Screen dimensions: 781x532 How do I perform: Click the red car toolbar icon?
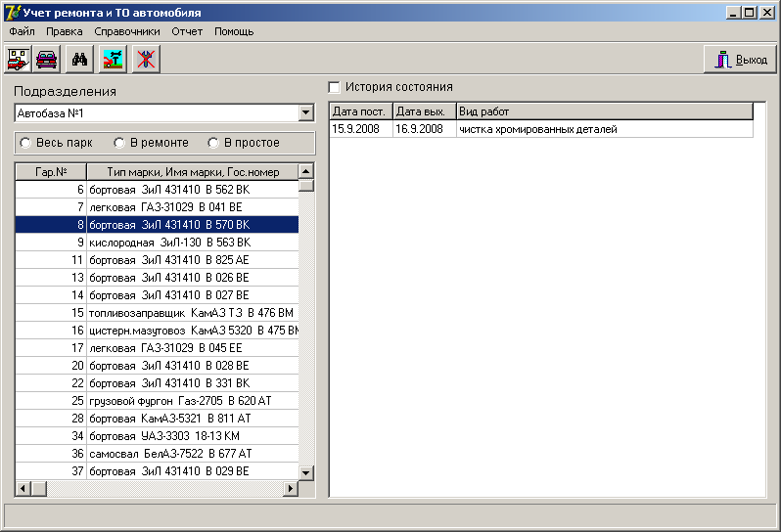click(x=46, y=60)
